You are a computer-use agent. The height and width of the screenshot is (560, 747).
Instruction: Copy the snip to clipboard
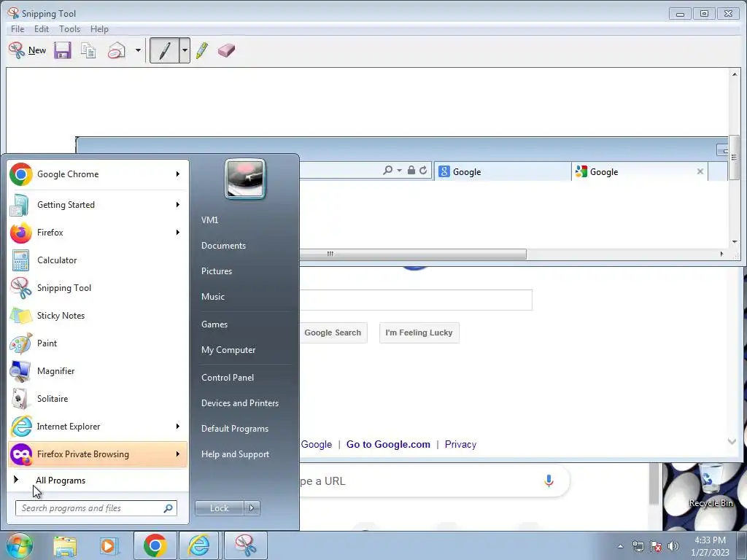[88, 50]
